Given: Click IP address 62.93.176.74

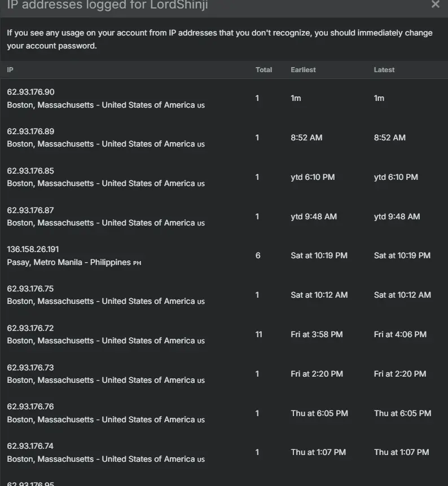Looking at the screenshot, I should point(30,446).
